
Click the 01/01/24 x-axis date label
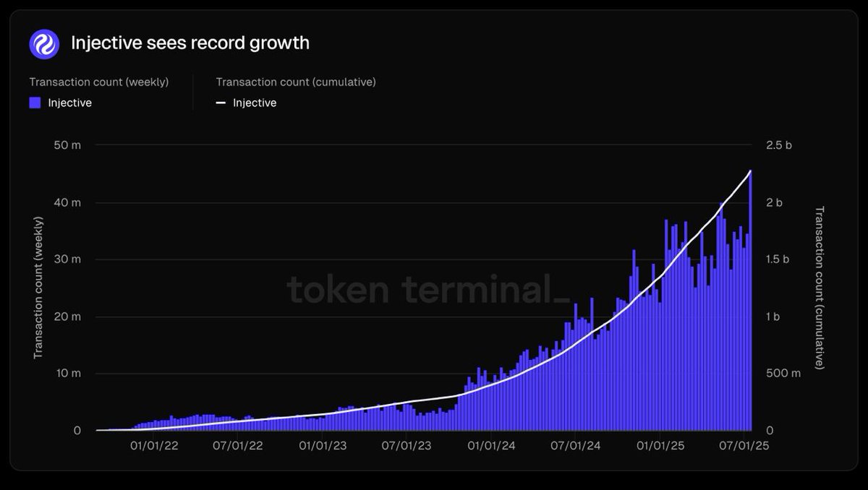(492, 446)
